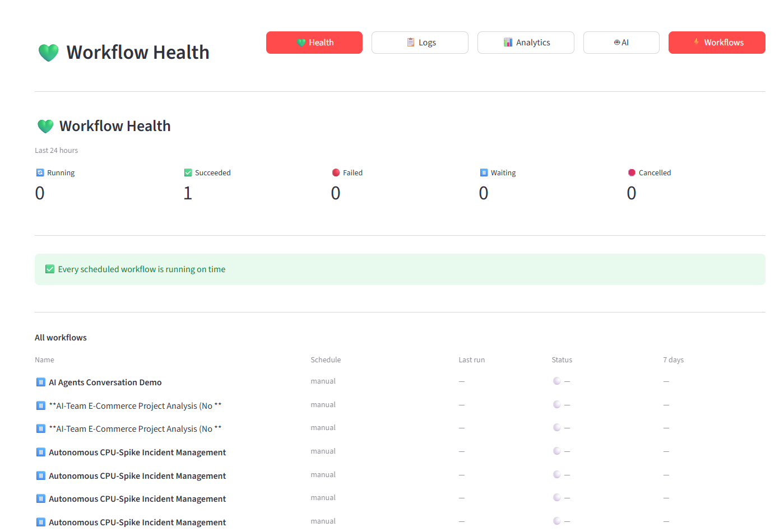Screen dimensions: 784x532
Task: Click the Succeeded count value 1
Action: (188, 193)
